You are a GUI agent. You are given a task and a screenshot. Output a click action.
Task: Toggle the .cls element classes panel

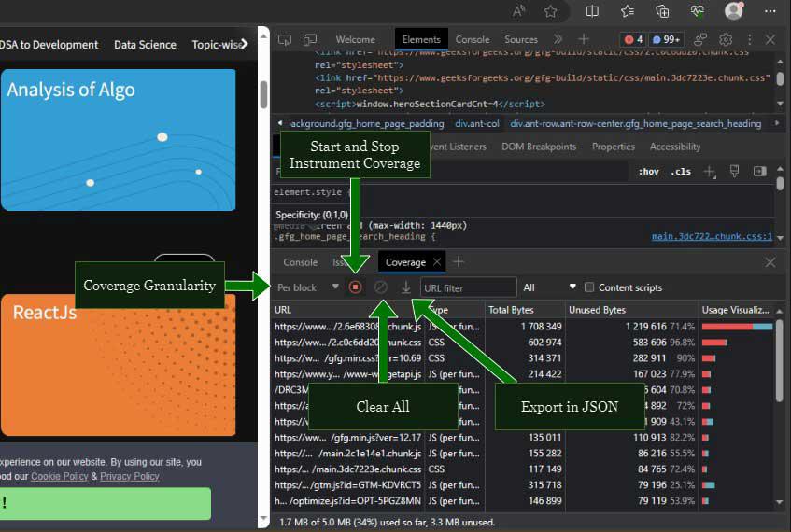click(x=681, y=172)
